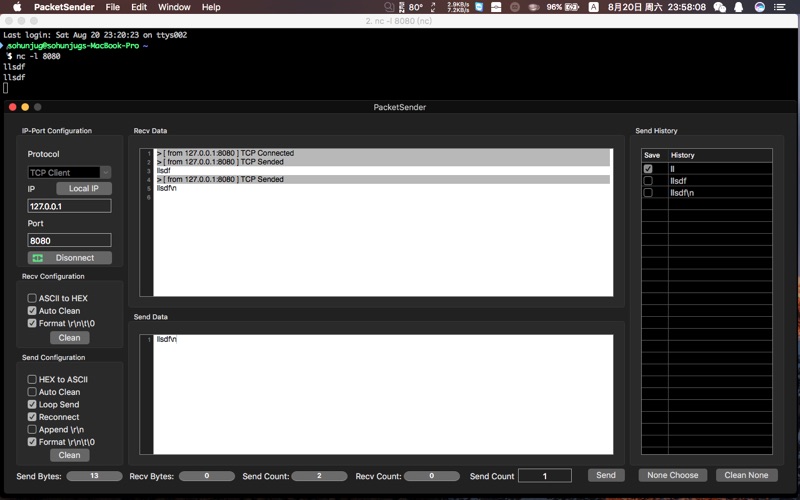Click the date and time display

click(x=657, y=7)
